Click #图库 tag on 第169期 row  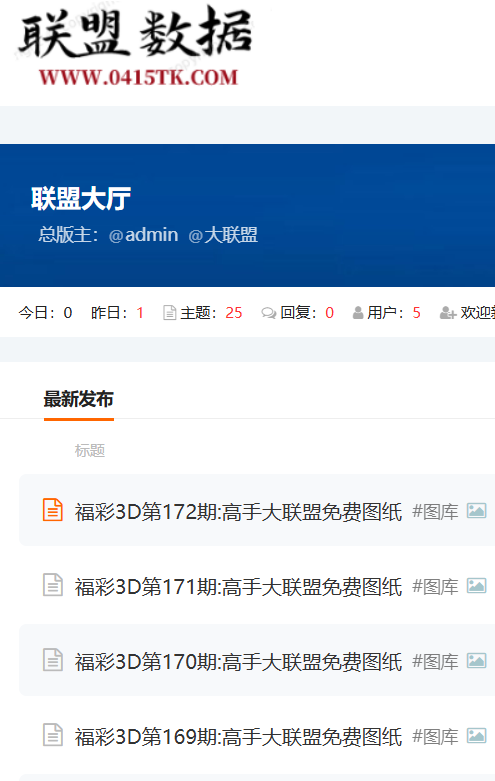coord(435,737)
